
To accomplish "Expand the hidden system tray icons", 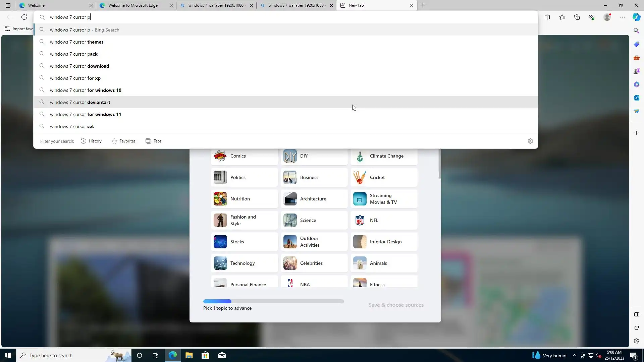I will [574, 356].
